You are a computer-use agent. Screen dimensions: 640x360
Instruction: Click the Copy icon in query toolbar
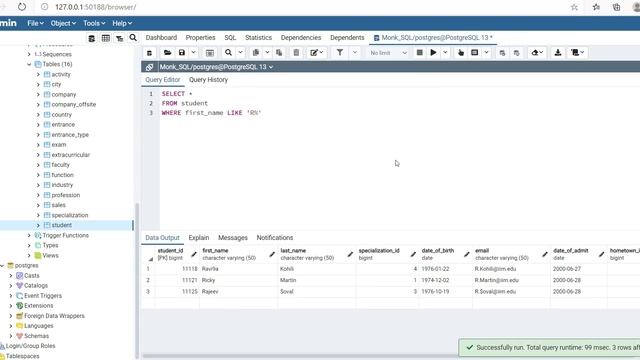click(256, 53)
